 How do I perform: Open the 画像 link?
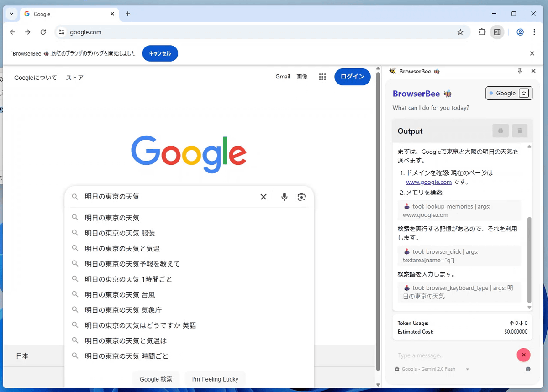pos(302,77)
